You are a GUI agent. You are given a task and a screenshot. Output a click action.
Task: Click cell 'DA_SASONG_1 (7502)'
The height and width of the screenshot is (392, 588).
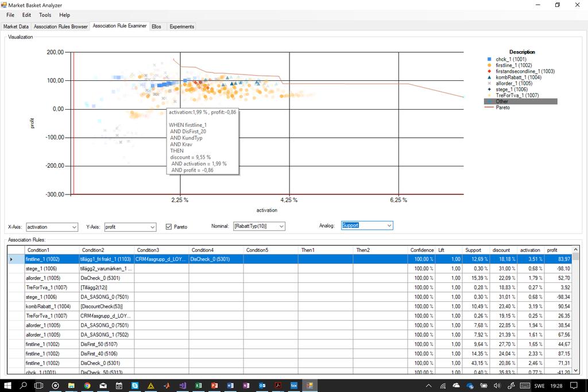106,335
